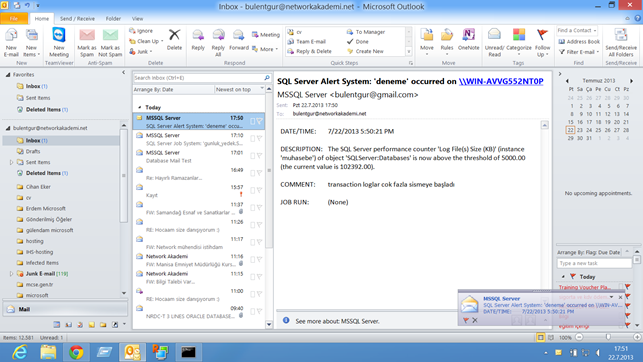
Task: Delete the selected message
Action: (174, 40)
